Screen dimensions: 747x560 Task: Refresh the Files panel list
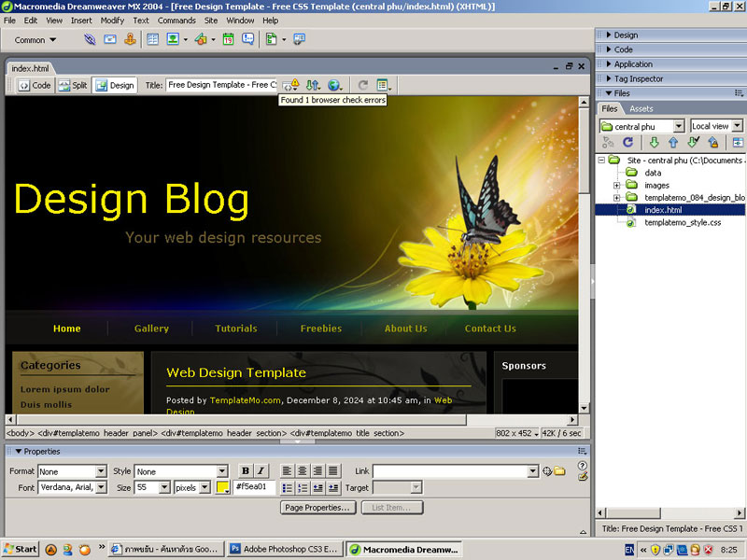[x=627, y=142]
